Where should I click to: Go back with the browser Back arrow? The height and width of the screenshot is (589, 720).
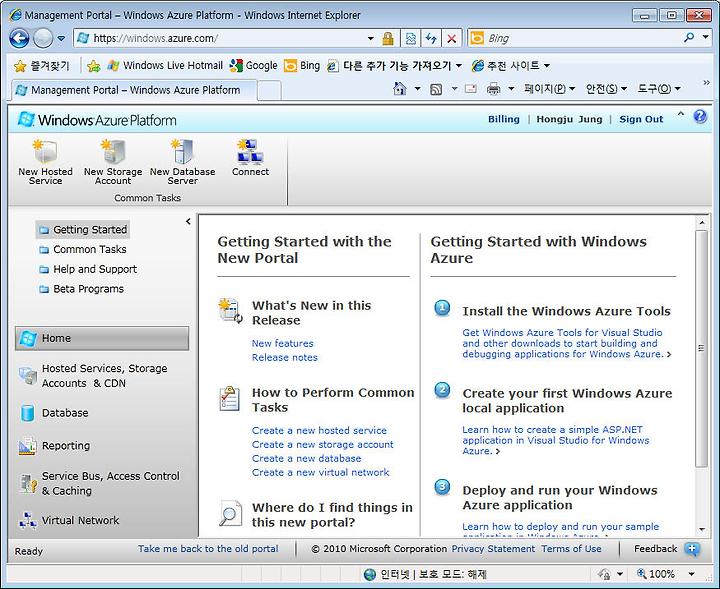coord(19,38)
